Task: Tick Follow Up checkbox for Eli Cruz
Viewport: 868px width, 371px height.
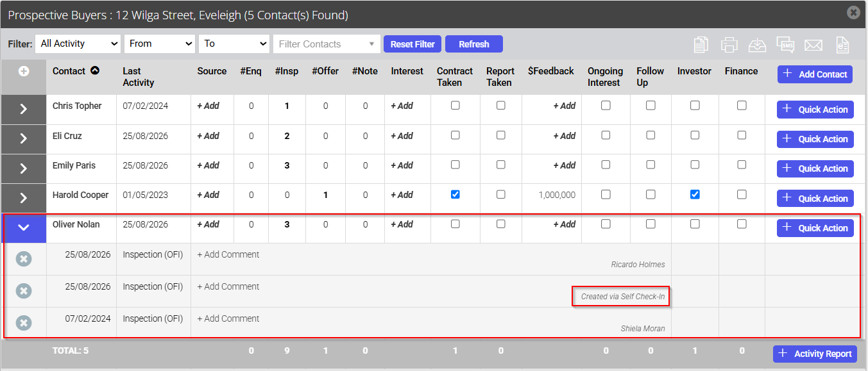Action: pyautogui.click(x=651, y=135)
